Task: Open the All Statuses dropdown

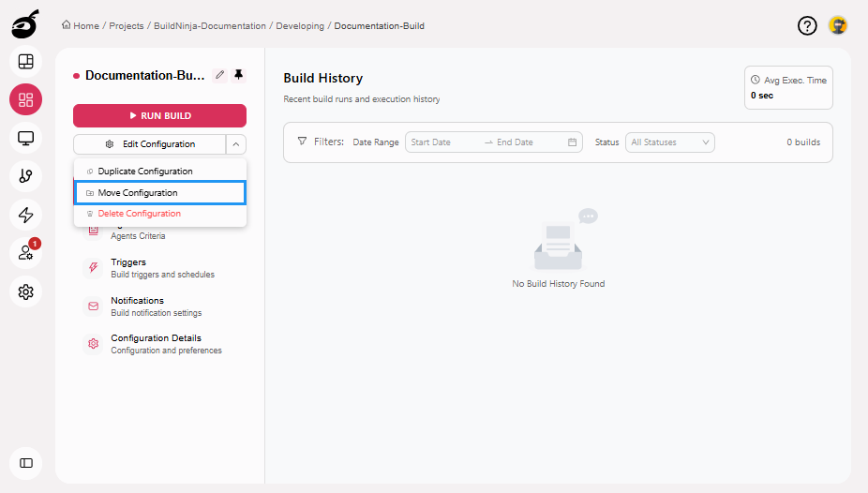Action: click(x=670, y=142)
